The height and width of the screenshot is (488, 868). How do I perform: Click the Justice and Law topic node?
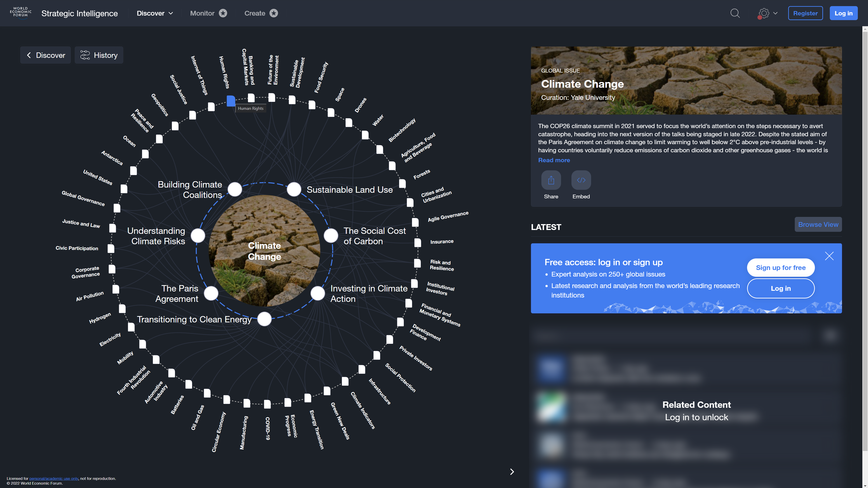click(x=113, y=228)
